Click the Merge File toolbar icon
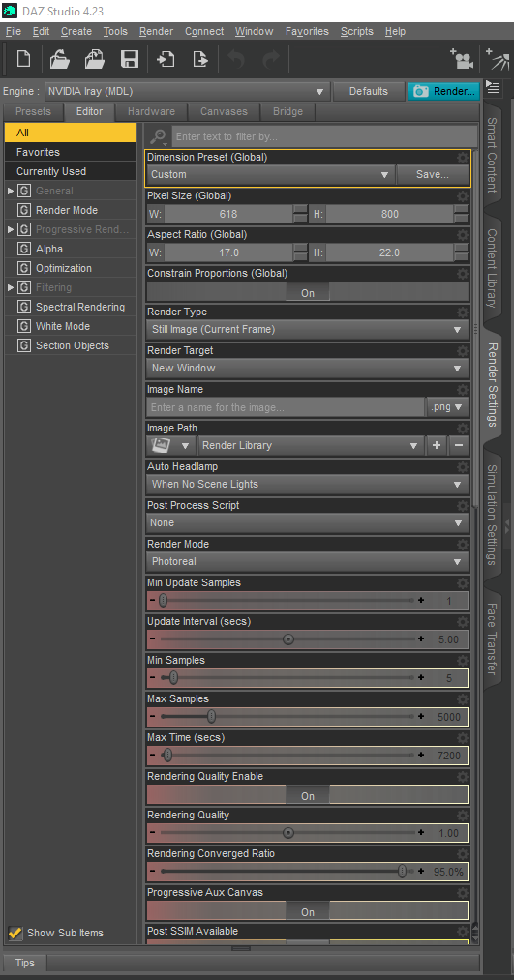The image size is (514, 980). coord(95,59)
